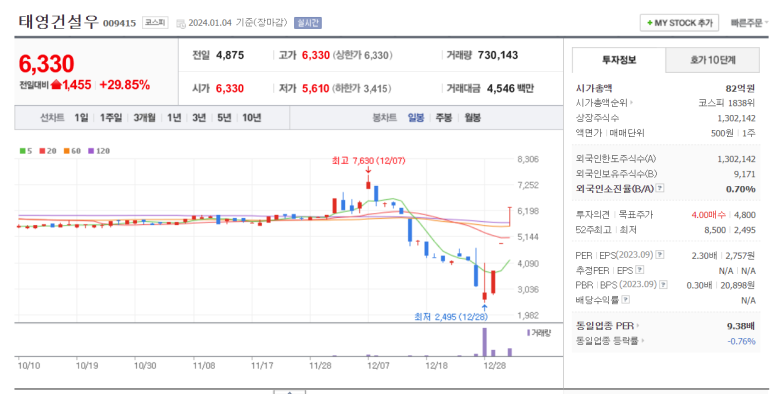
Task: Click the 0.70% foreign ownership ratio
Action: click(x=740, y=188)
